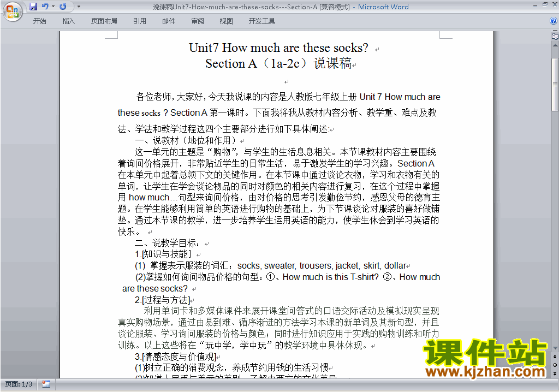Click the line starting '(2)掌握如何询问物品价格的句型'
This screenshot has width=559, height=392.
[x=288, y=277]
